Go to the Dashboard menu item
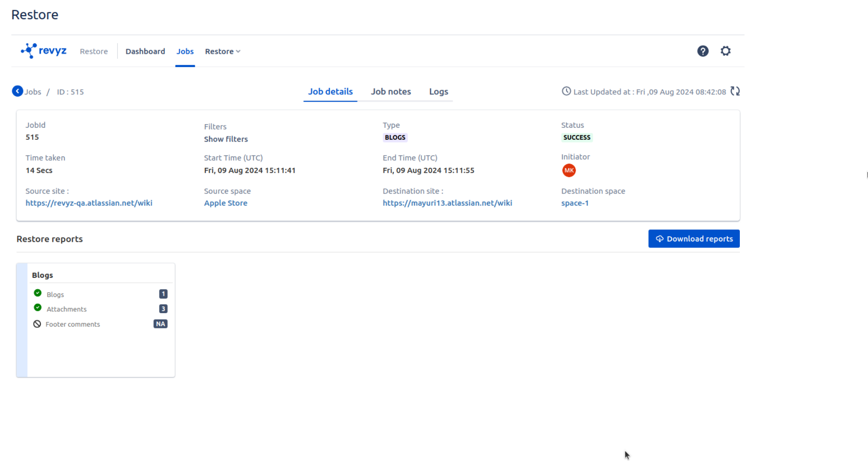This screenshot has width=868, height=476. (145, 52)
